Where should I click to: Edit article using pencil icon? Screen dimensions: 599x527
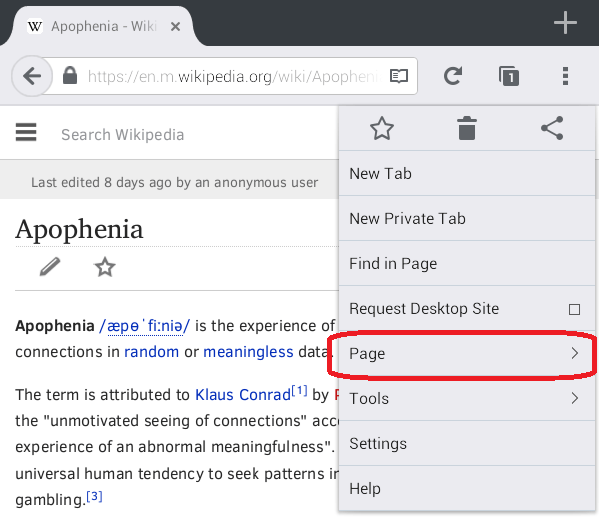tap(50, 266)
